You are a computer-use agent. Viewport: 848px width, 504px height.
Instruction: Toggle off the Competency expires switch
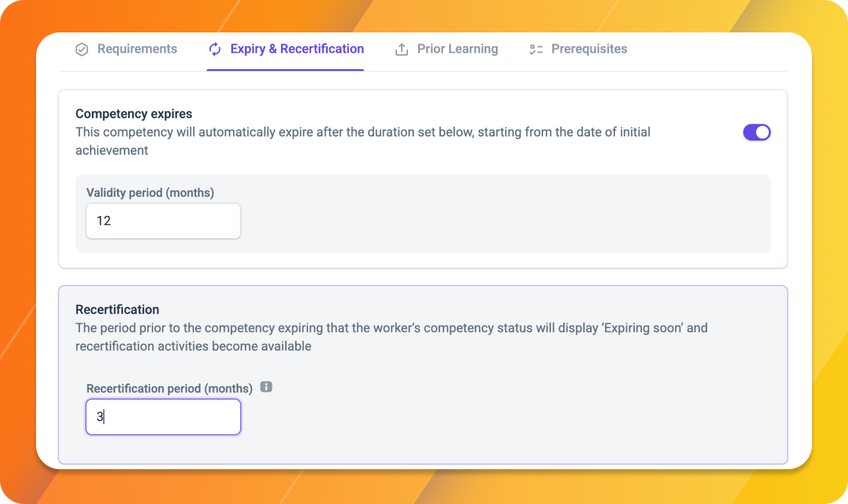click(x=757, y=133)
